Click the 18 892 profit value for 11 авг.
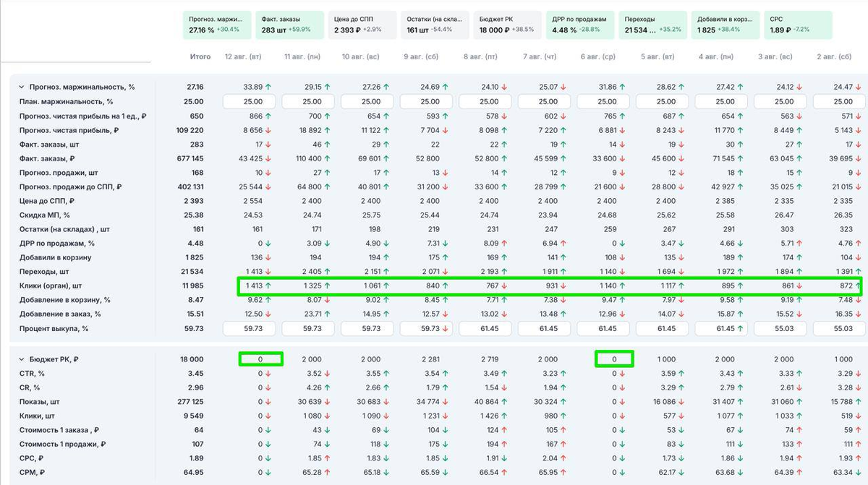This screenshot has height=485, width=868. click(310, 130)
